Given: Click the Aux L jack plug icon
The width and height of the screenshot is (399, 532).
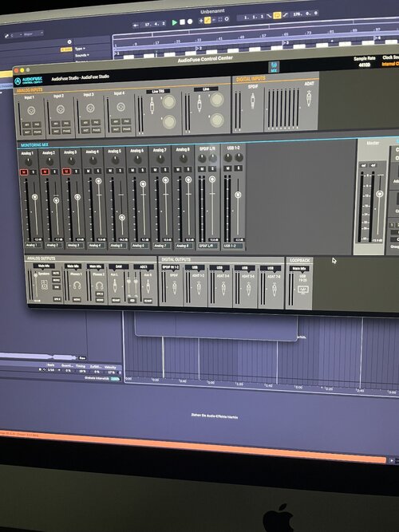Looking at the screenshot, I should 115,286.
